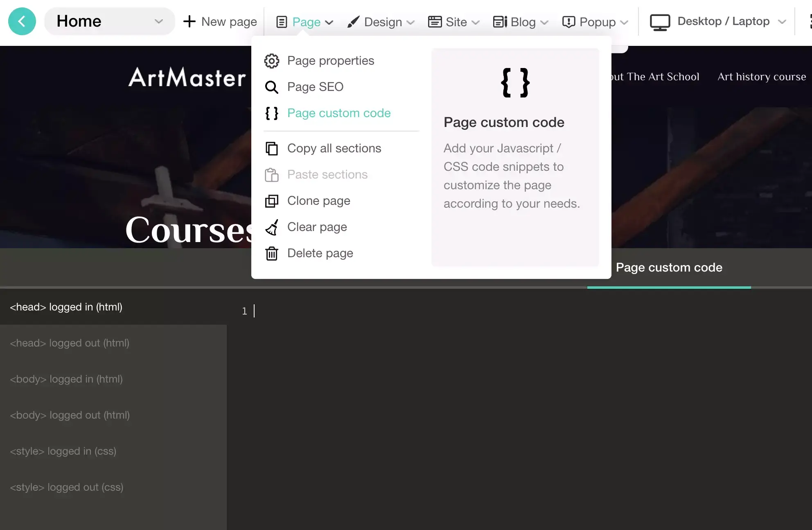Choose Paste sections entry
This screenshot has height=530, width=812.
pyautogui.click(x=327, y=174)
